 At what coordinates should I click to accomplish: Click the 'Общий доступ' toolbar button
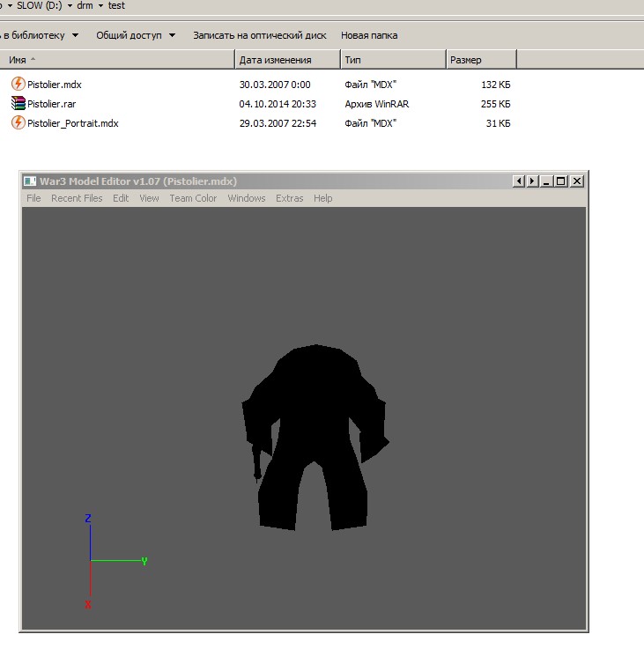click(x=129, y=35)
